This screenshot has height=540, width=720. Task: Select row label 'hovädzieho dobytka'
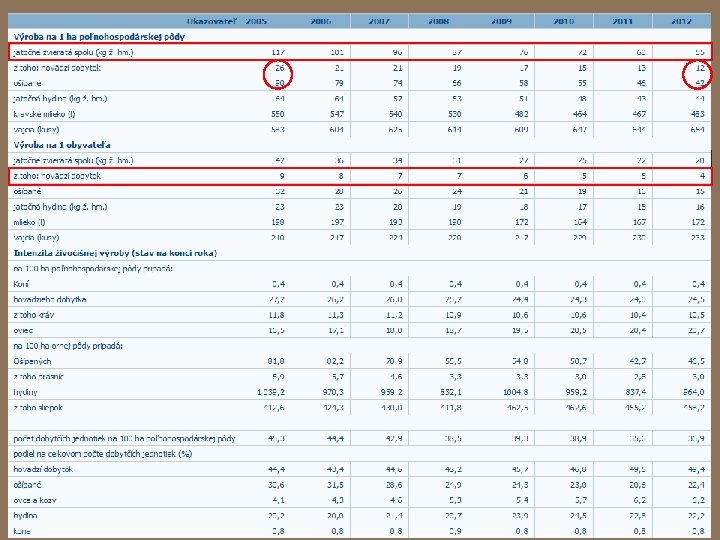pyautogui.click(x=50, y=299)
